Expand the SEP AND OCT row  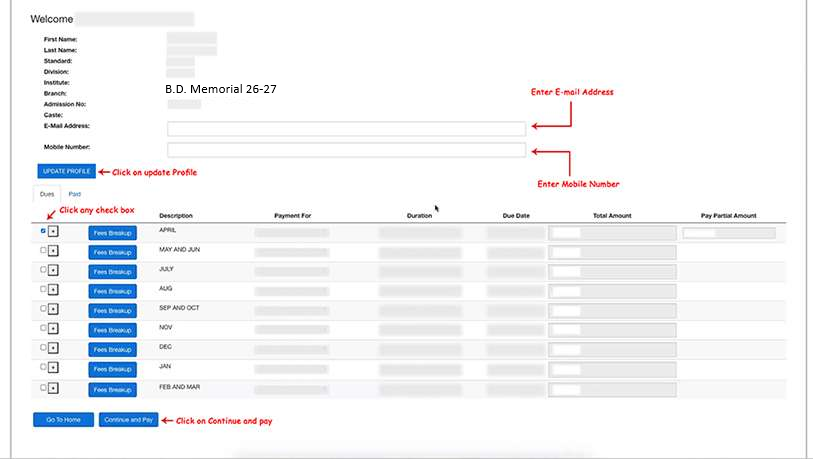point(53,309)
